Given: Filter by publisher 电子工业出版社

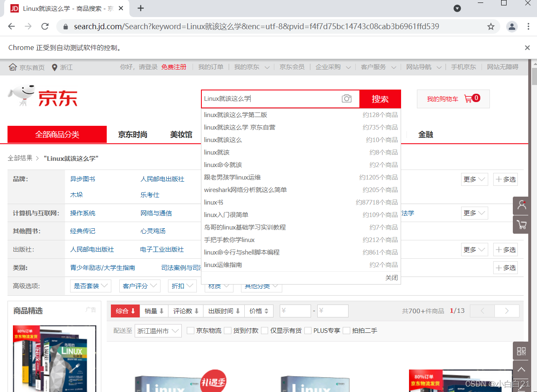Looking at the screenshot, I should (162, 250).
